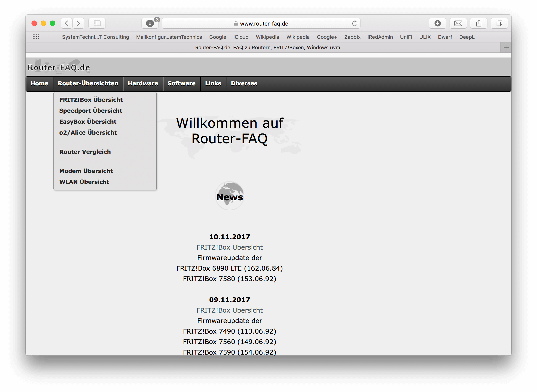
Task: Add a new tab with plus button
Action: (506, 48)
